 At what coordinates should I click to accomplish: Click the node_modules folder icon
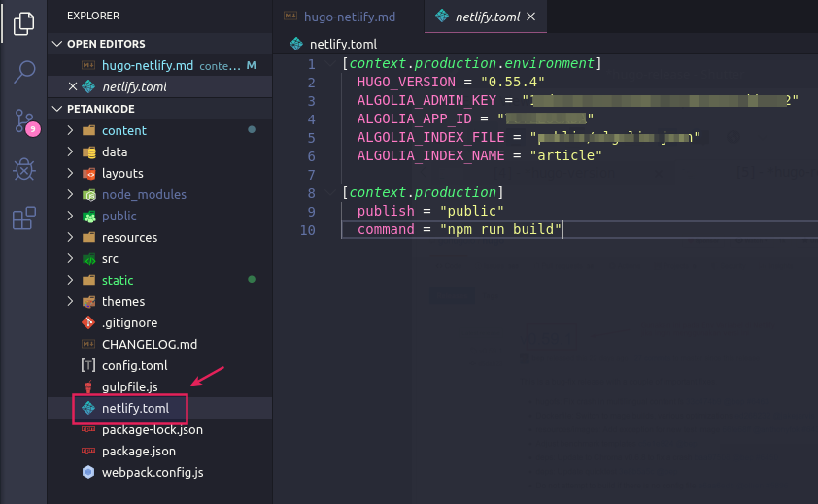point(89,194)
